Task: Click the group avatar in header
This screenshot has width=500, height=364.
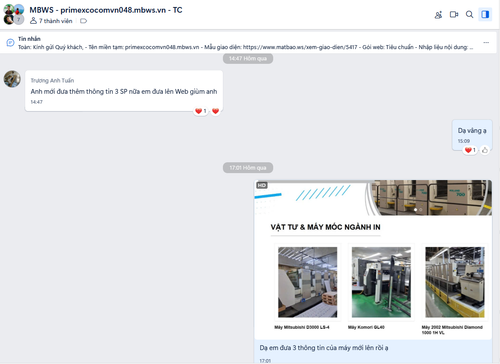Action: coord(14,14)
